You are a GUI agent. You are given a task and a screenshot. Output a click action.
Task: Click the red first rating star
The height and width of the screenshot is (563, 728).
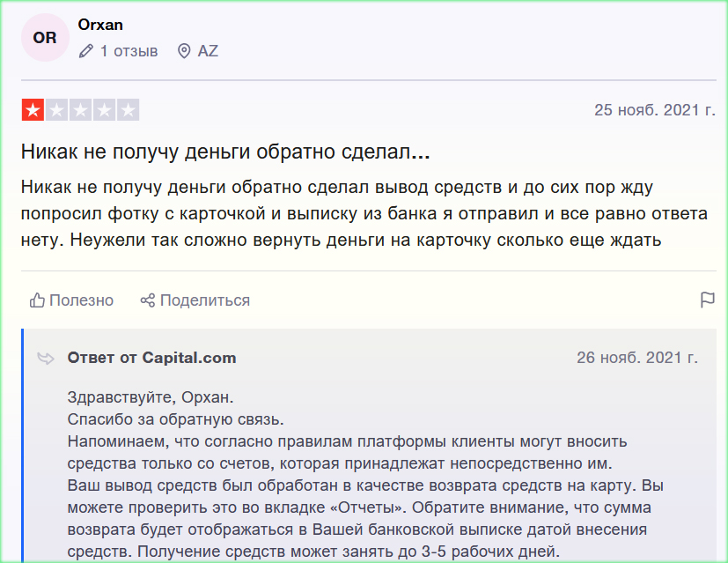click(x=32, y=109)
